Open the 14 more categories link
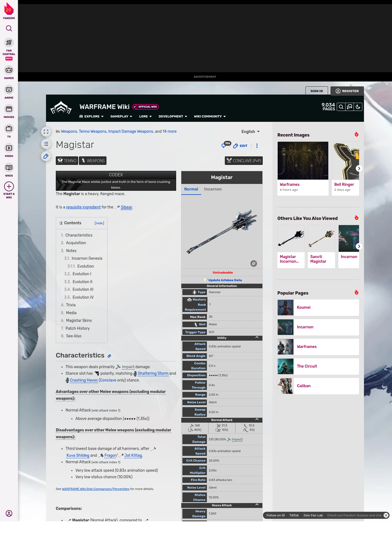 click(169, 131)
